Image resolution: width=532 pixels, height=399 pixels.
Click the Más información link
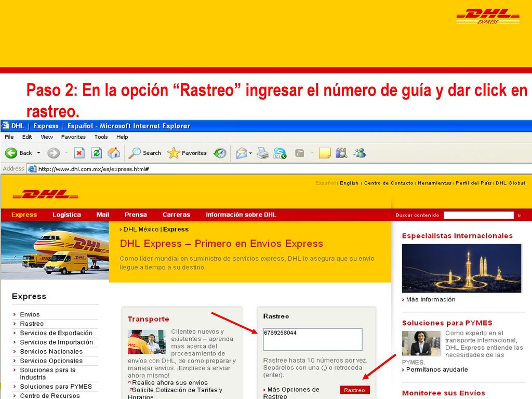[x=431, y=299]
